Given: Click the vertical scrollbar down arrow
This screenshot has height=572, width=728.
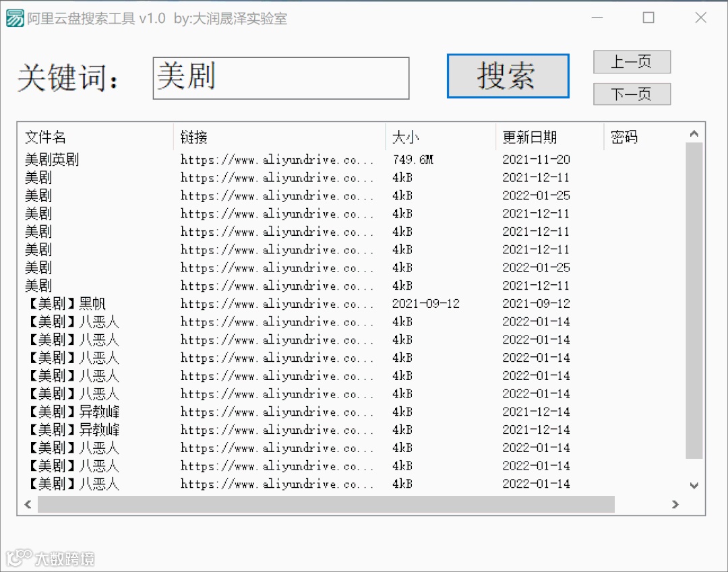Looking at the screenshot, I should click(x=694, y=486).
